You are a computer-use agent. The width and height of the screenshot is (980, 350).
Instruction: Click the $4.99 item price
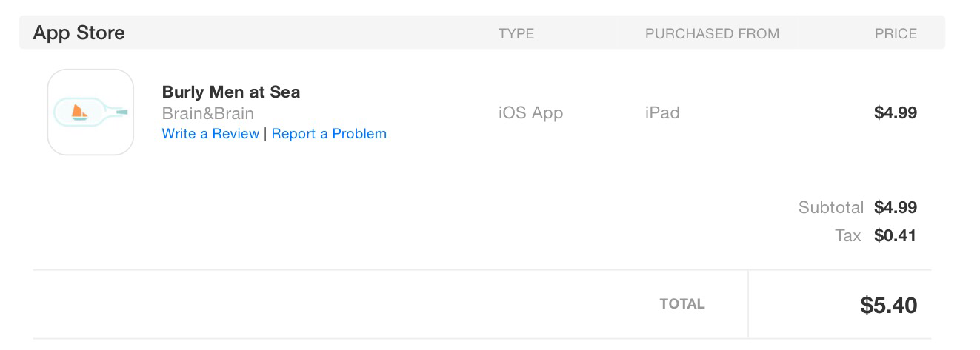(x=895, y=113)
